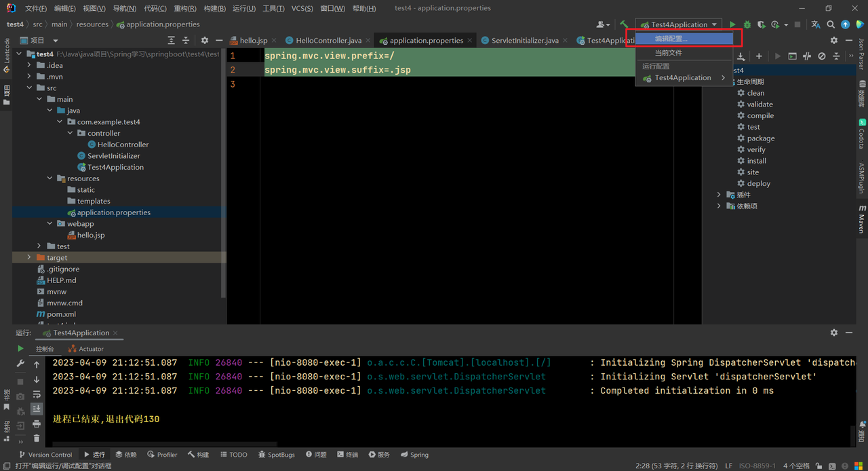
Task: Click scroll down arrow in console
Action: (x=37, y=379)
